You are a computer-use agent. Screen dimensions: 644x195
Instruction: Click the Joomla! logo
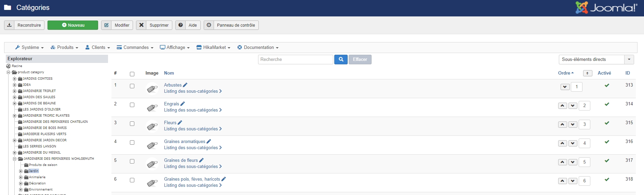606,8
